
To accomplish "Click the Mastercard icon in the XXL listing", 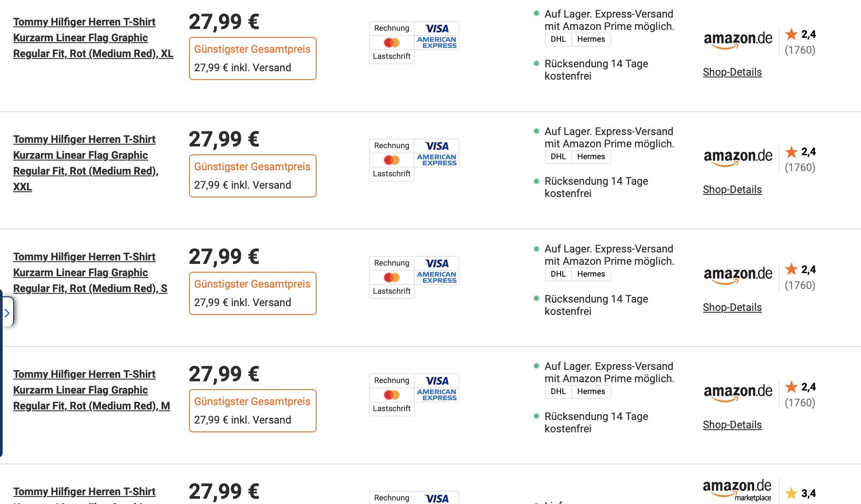I will (x=391, y=160).
